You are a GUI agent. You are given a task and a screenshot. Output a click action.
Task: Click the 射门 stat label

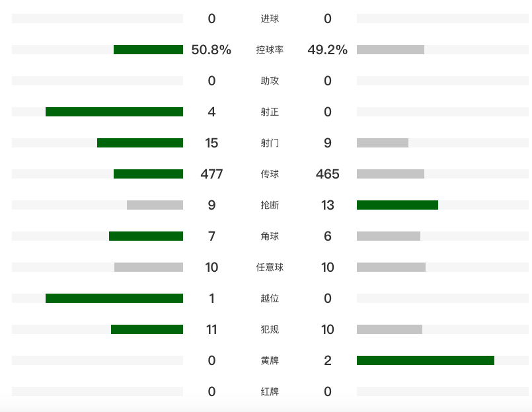270,143
